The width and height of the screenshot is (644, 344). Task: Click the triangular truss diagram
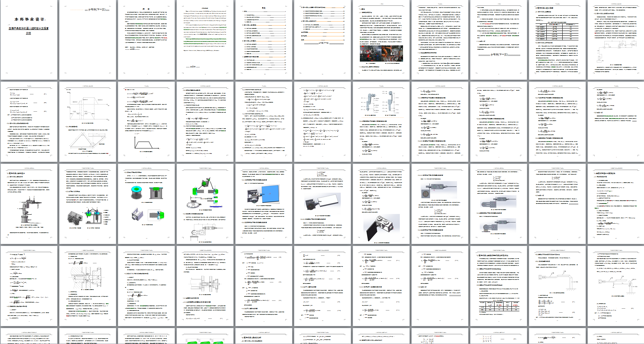click(x=88, y=140)
